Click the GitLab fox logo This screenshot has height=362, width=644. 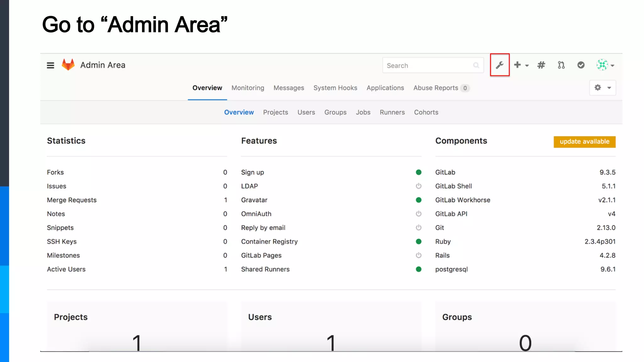click(68, 65)
